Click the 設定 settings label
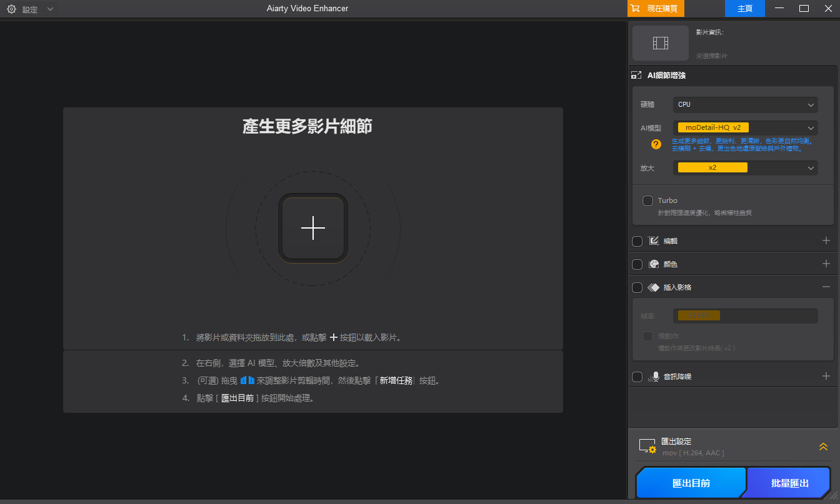This screenshot has width=840, height=504. click(x=30, y=9)
